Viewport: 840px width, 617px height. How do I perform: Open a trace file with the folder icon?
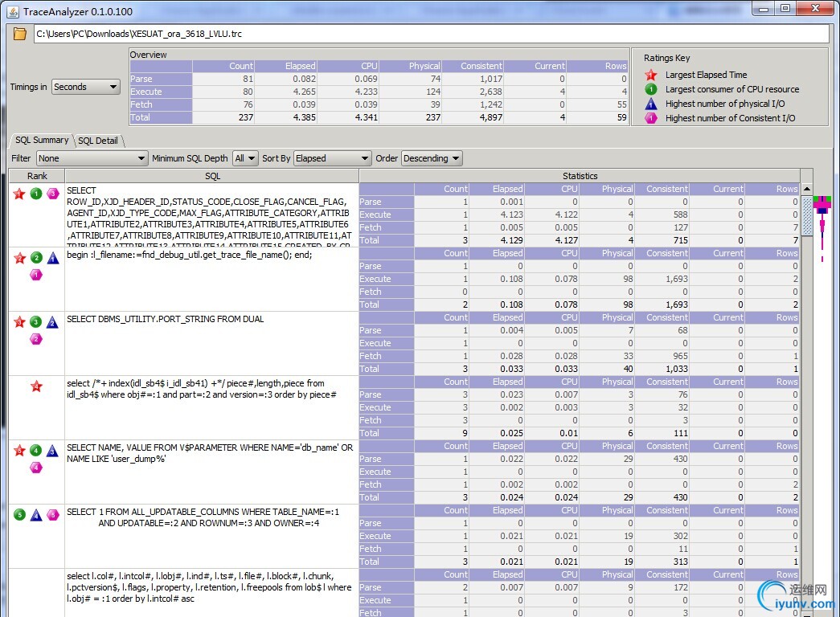coord(20,34)
